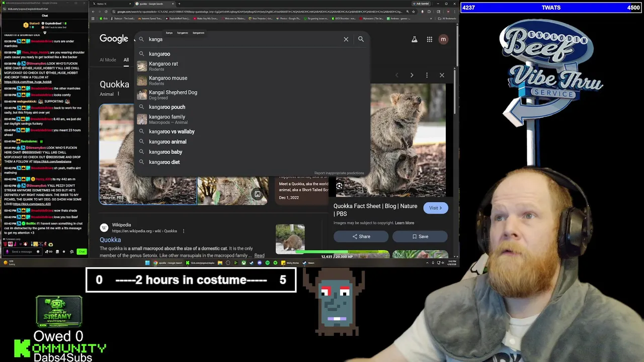Viewport: 644px width, 362px height.
Task: Go back in Chrome browser
Action: click(94, 12)
